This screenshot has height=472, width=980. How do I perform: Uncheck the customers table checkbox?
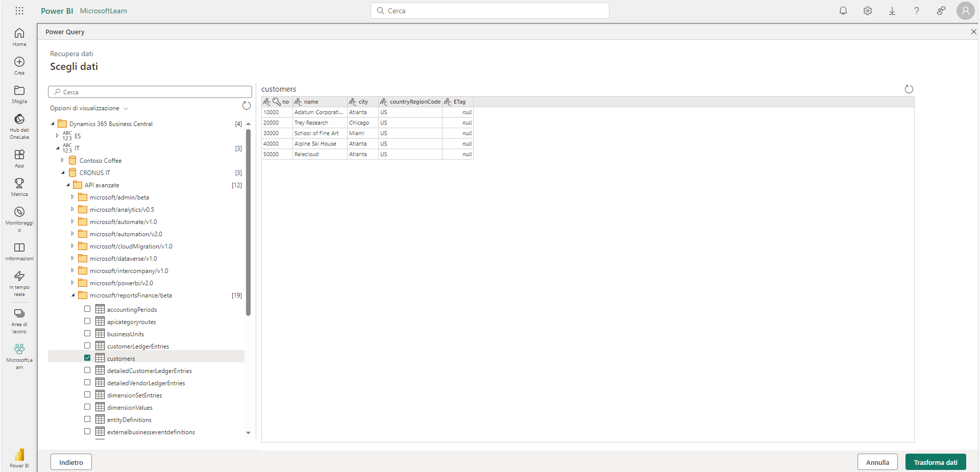(87, 358)
